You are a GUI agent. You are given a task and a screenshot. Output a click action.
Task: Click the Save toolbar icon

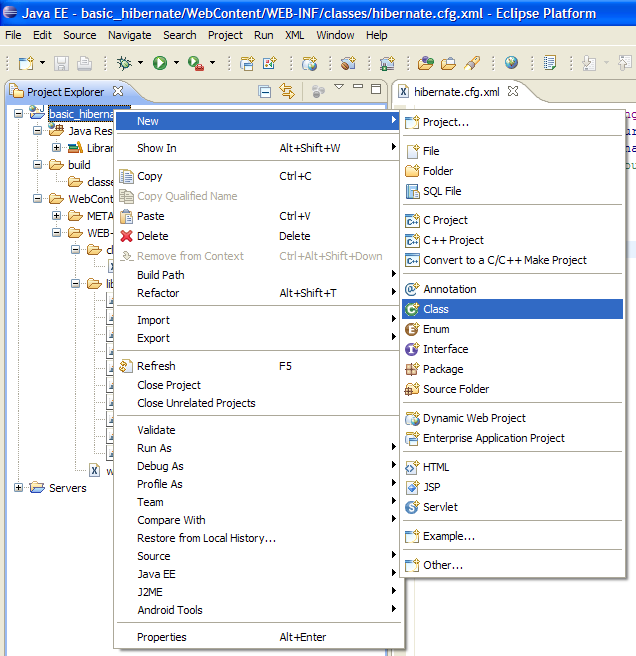click(x=61, y=63)
